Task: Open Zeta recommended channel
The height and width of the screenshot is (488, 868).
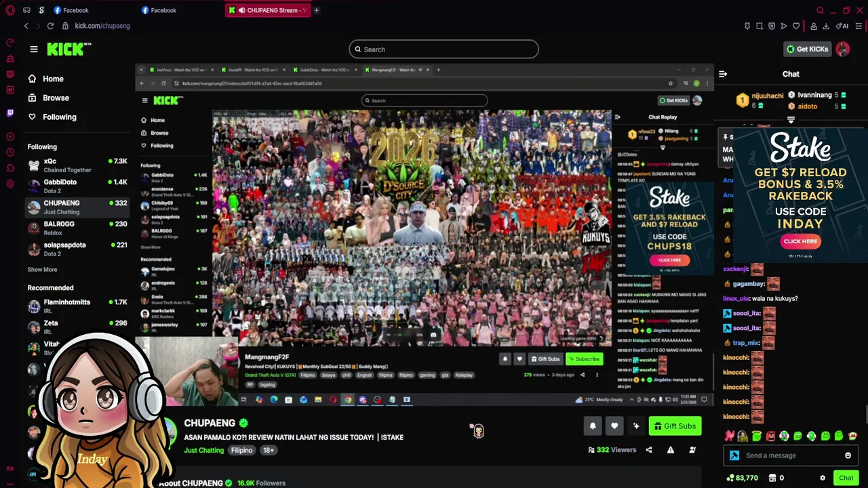Action: pyautogui.click(x=77, y=327)
